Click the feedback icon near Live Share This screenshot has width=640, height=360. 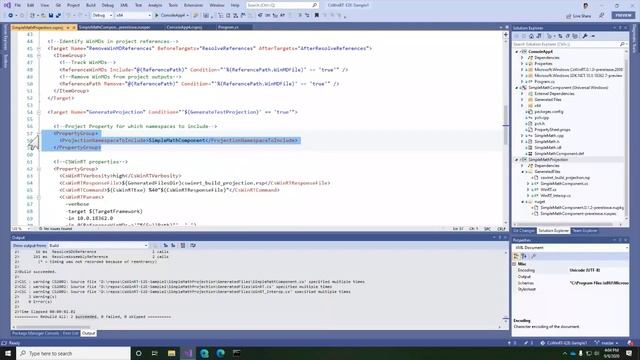(602, 16)
